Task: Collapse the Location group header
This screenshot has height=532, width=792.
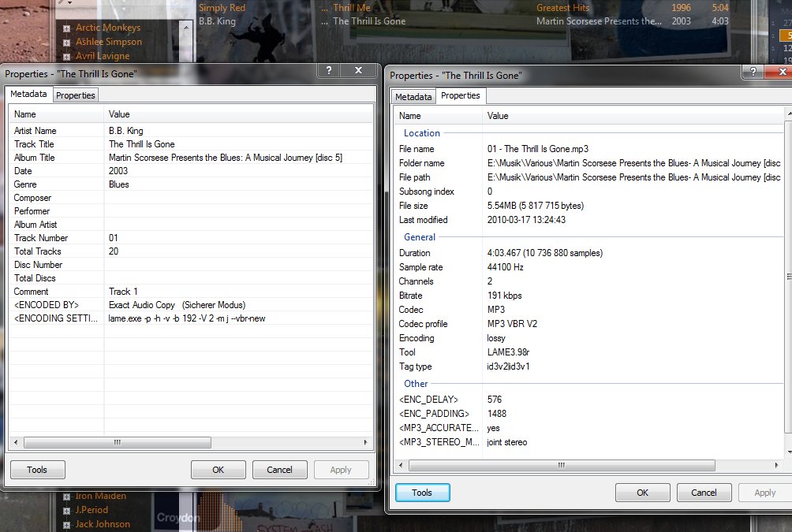Action: (x=422, y=133)
